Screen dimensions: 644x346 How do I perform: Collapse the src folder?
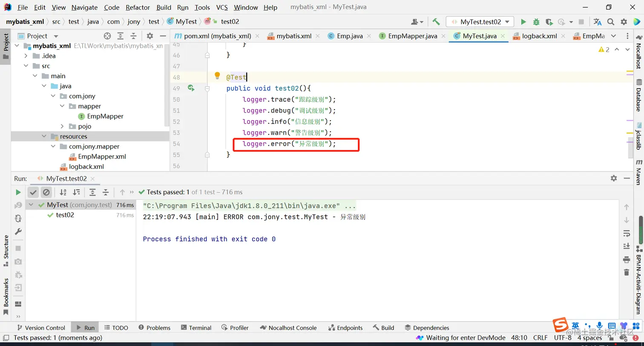coord(26,66)
